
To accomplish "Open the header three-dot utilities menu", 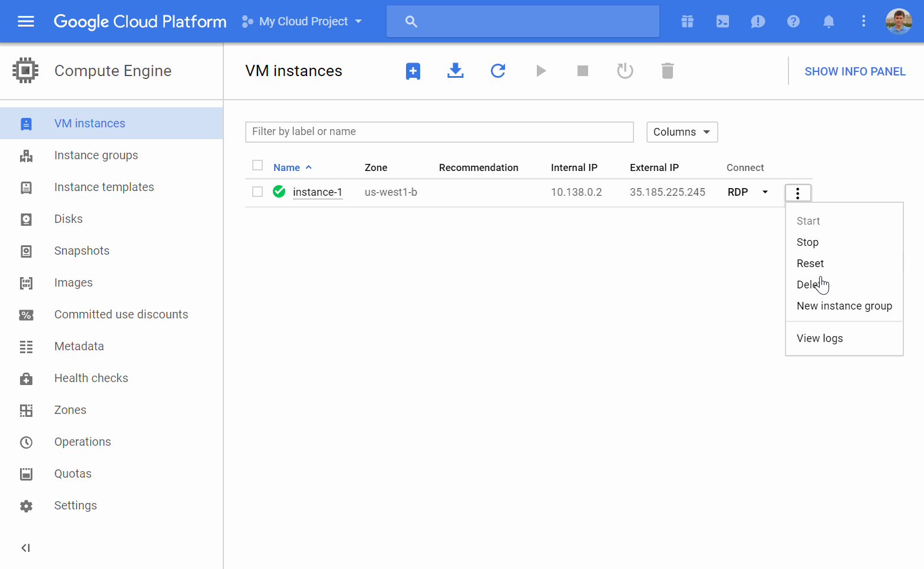I will click(864, 22).
